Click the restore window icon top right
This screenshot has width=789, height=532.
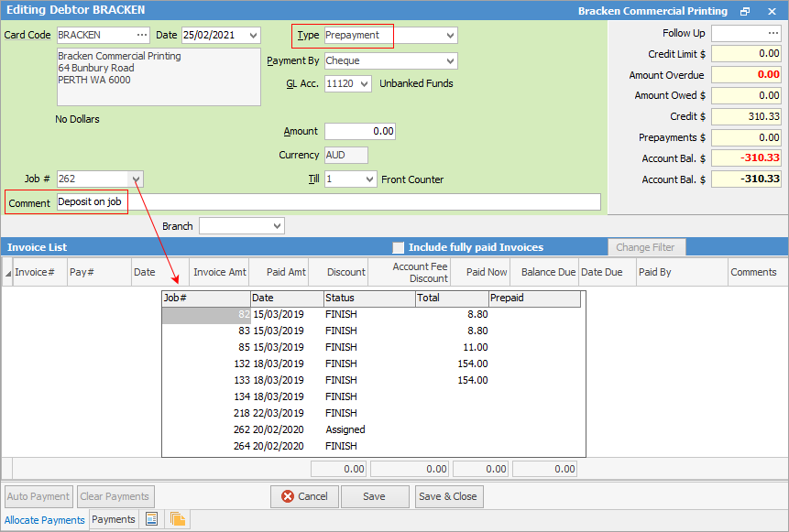coord(744,11)
